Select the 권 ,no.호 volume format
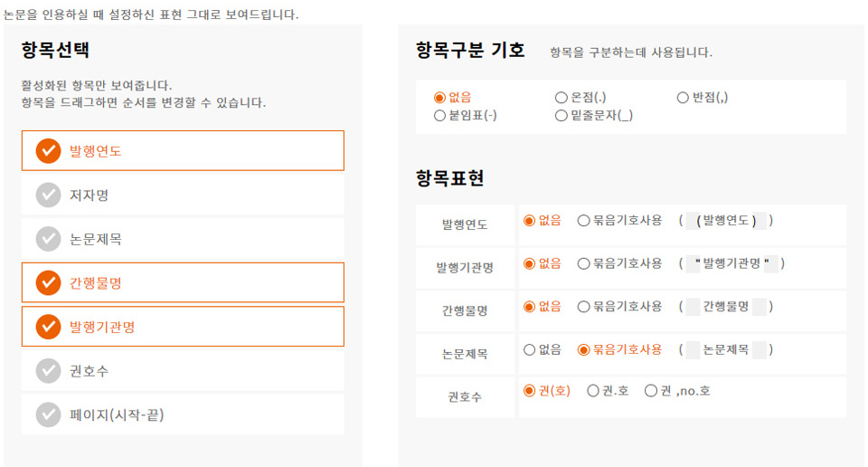Image resolution: width=868 pixels, height=467 pixels. tap(651, 391)
